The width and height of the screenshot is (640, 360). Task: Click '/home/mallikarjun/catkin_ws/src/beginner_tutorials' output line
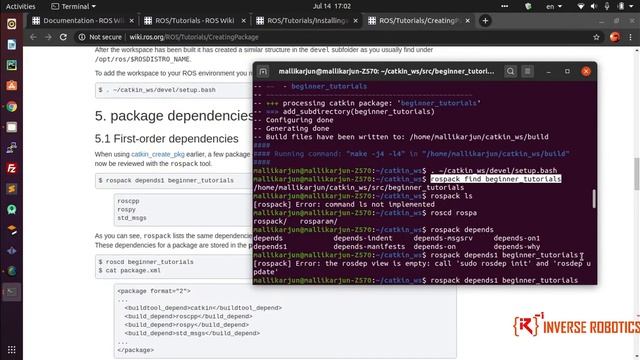pyautogui.click(x=358, y=187)
